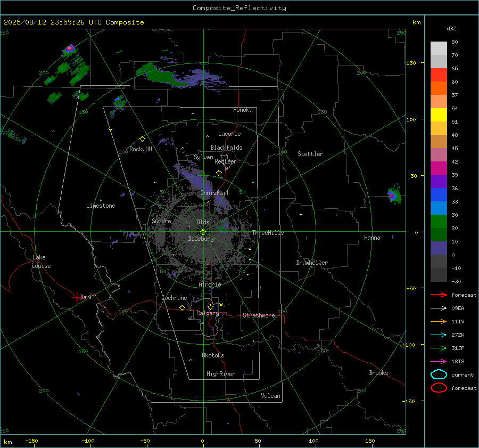
Task: Click the Brooks city label
Action: (378, 373)
